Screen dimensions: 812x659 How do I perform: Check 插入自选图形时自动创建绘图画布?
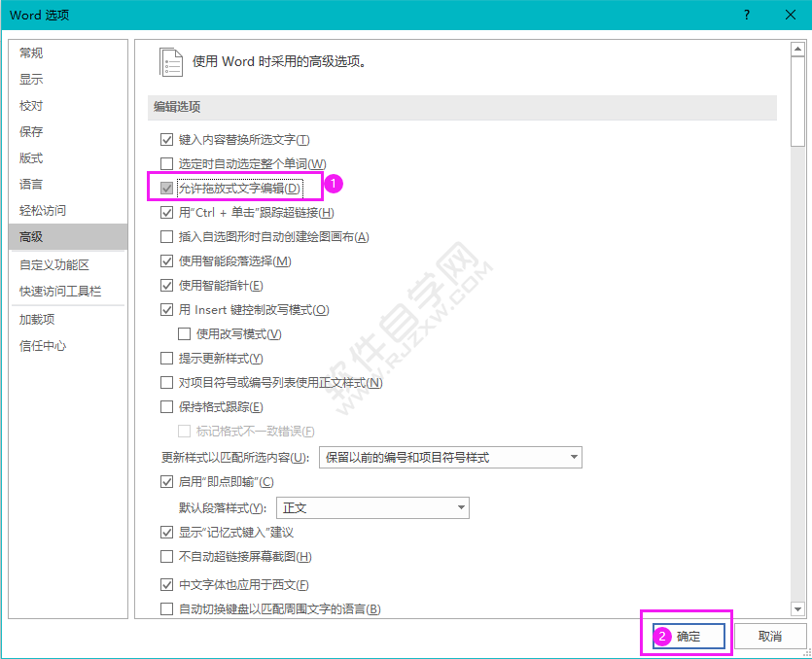(166, 236)
